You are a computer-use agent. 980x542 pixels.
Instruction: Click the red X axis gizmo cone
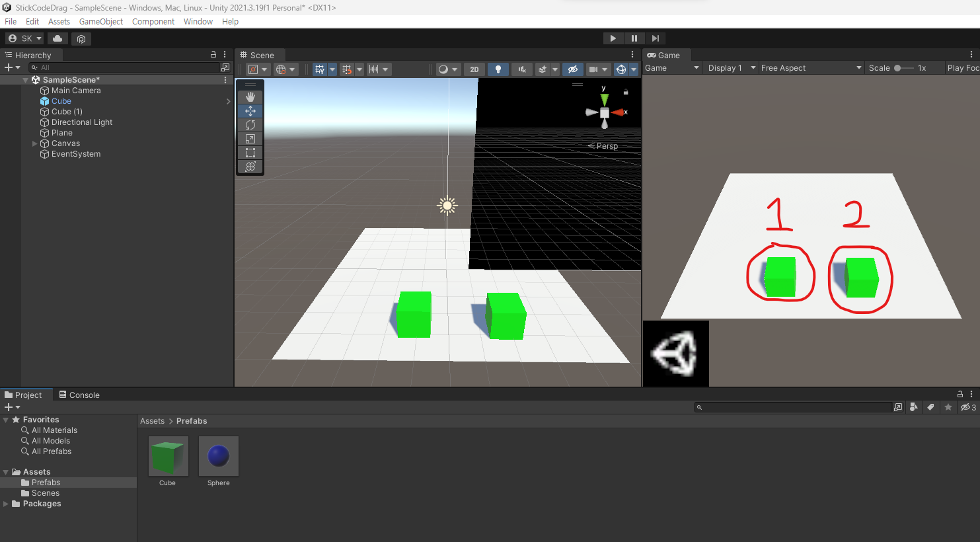618,112
